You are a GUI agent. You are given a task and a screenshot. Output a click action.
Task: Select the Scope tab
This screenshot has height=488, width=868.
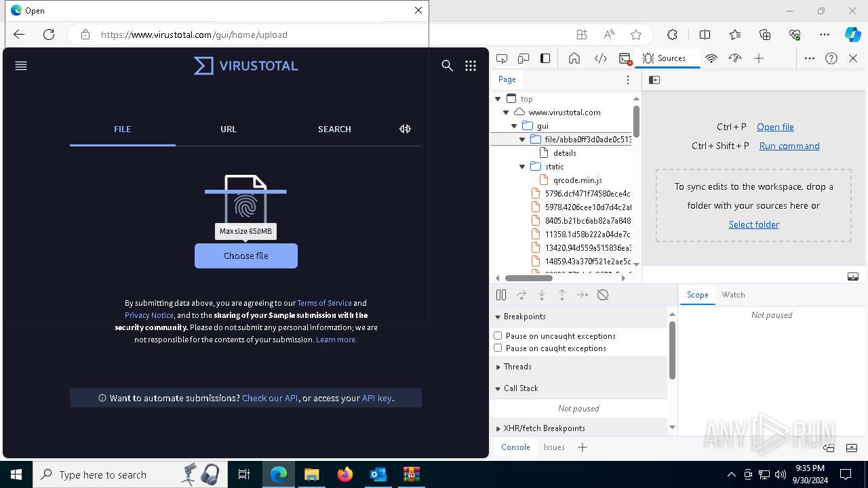[697, 295]
